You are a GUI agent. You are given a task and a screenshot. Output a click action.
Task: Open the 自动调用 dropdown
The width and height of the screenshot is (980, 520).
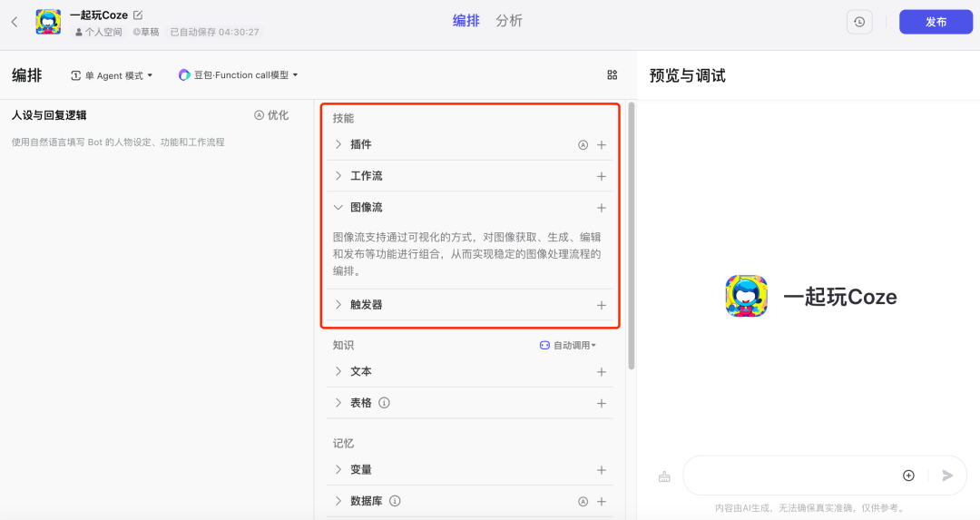(x=567, y=345)
